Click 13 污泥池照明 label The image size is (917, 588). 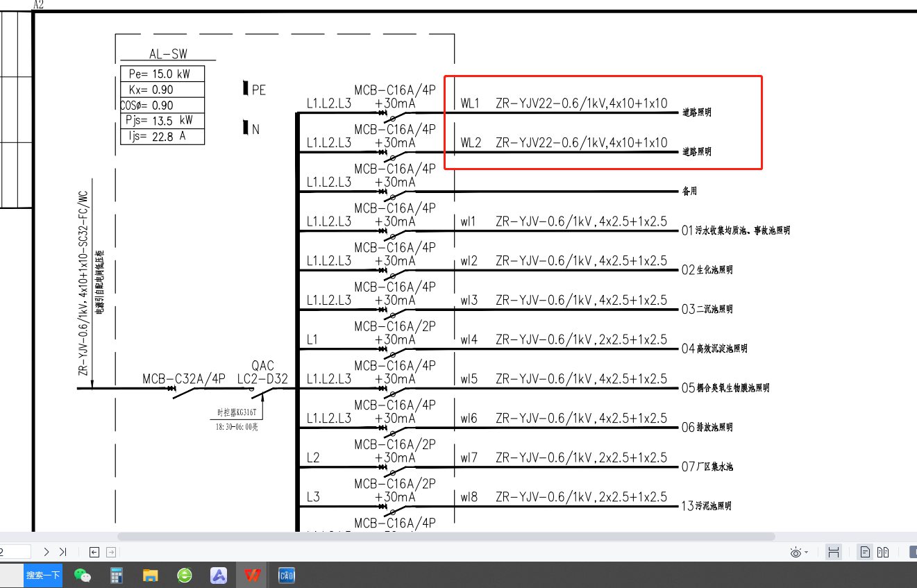707,506
